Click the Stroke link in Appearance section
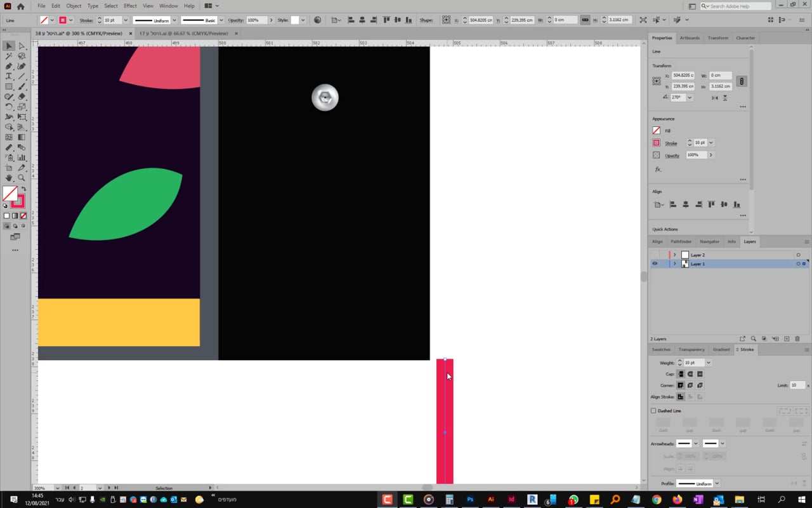This screenshot has width=812, height=508. click(671, 143)
